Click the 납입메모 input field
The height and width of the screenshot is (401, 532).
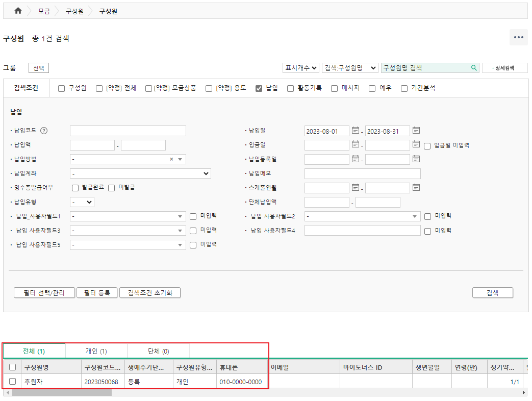point(362,173)
